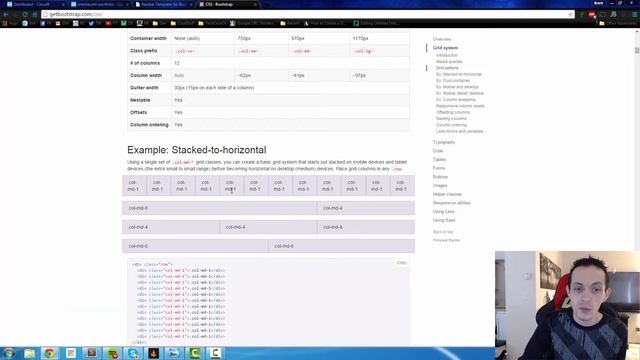Click the Back to top link
This screenshot has width=640, height=360.
[443, 232]
